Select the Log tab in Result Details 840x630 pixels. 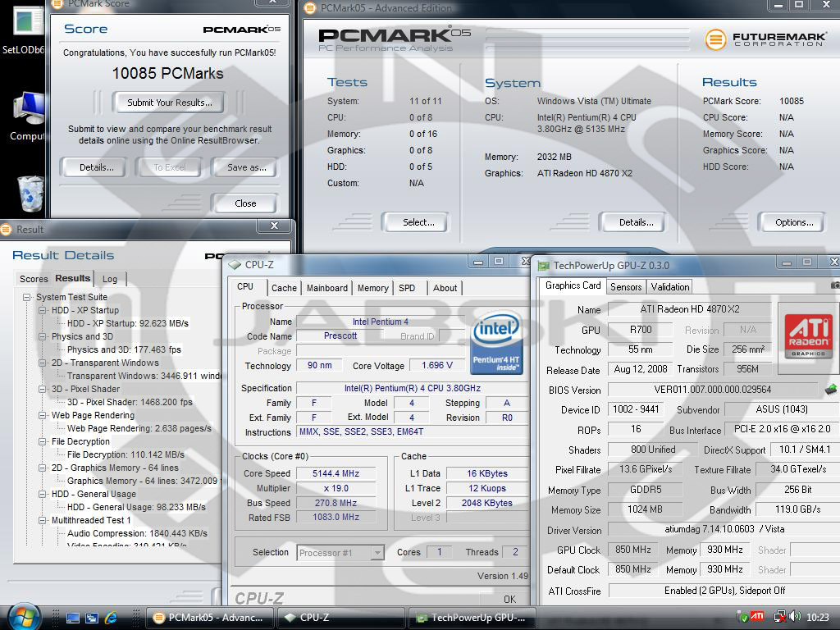point(110,279)
